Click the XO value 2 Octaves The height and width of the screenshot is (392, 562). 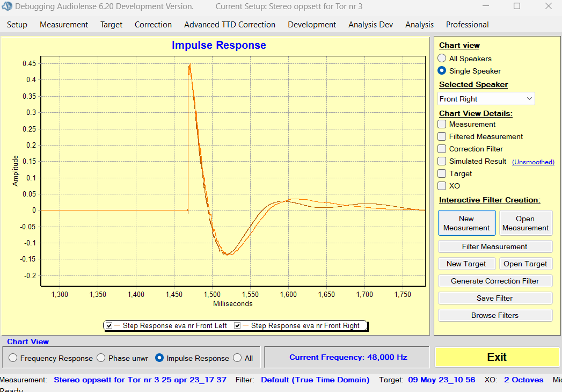click(524, 380)
